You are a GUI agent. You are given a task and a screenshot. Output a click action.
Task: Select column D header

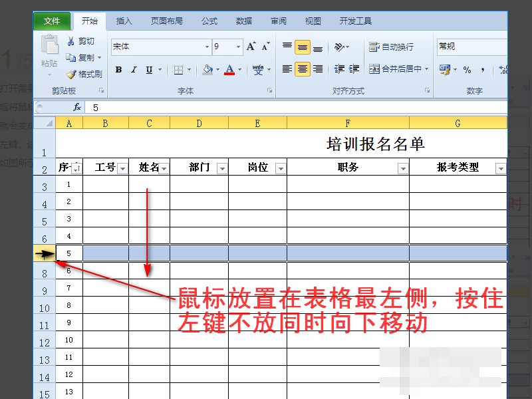[199, 123]
